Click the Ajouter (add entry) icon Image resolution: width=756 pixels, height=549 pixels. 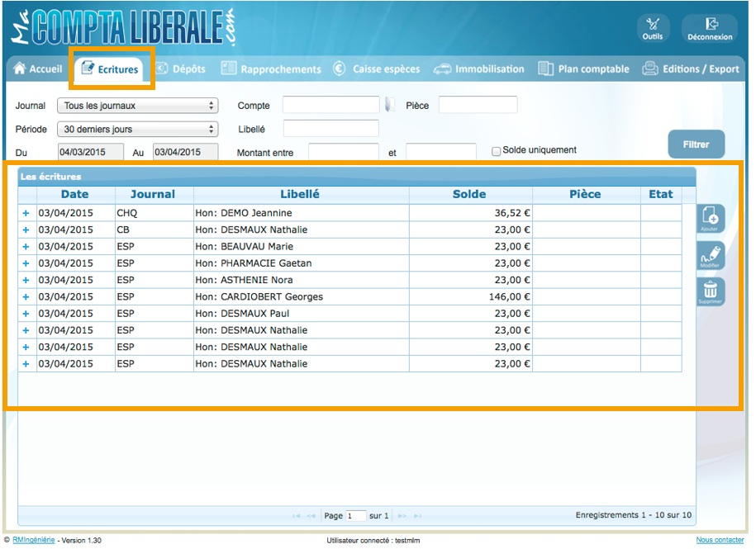(710, 219)
